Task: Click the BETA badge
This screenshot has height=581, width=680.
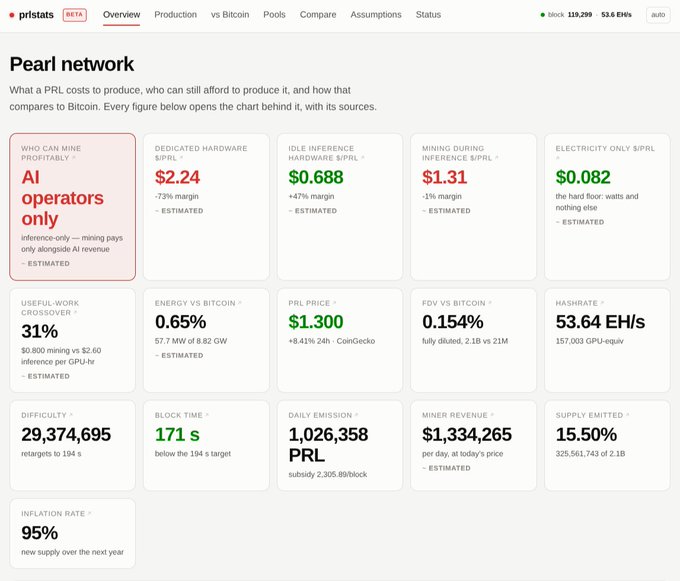Action: [75, 15]
